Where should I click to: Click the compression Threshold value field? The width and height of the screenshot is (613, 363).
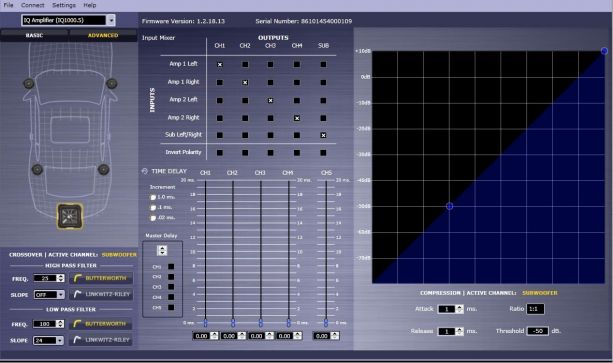point(538,331)
